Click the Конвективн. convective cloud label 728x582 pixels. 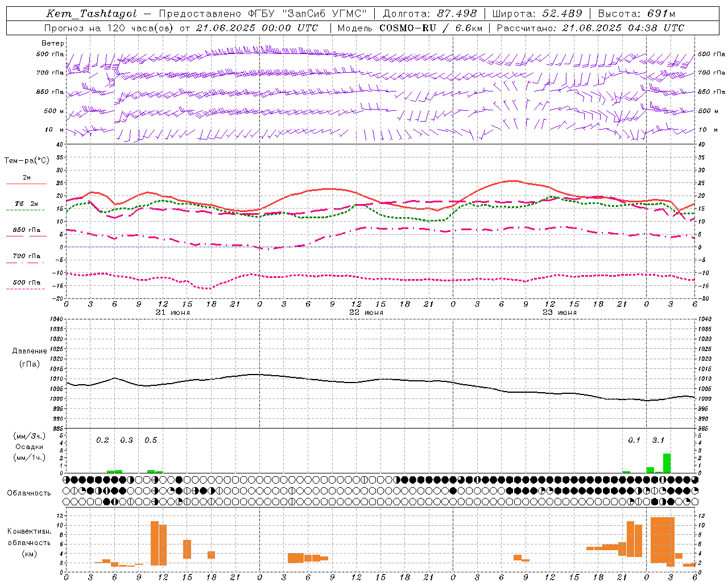[x=29, y=531]
